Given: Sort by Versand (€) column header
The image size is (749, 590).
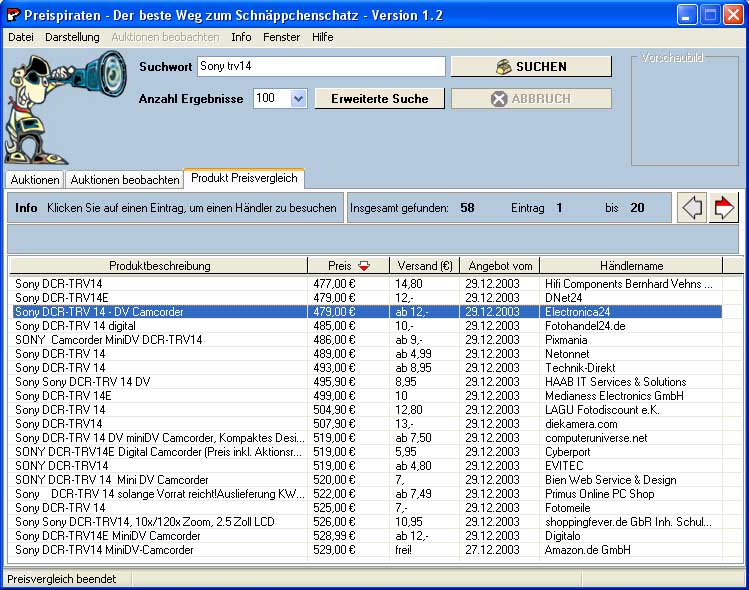Looking at the screenshot, I should 424,266.
